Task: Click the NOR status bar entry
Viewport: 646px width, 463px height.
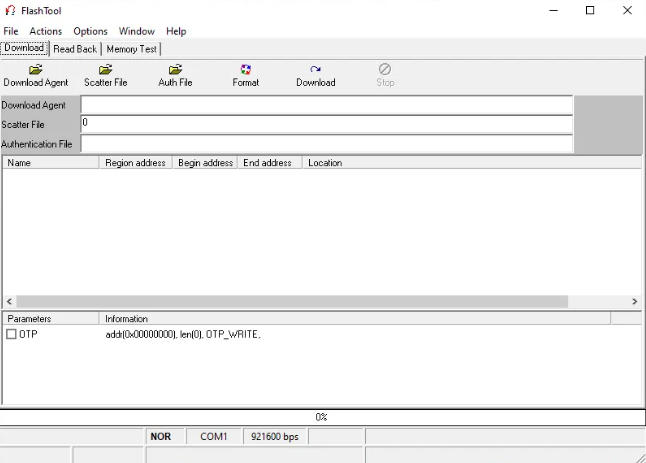Action: point(165,436)
